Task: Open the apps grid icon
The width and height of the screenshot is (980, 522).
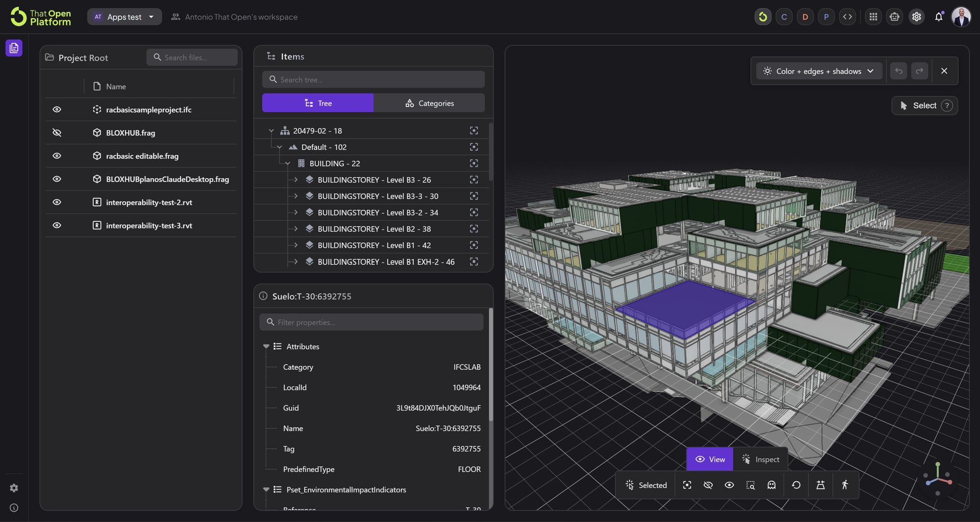Action: 873,17
